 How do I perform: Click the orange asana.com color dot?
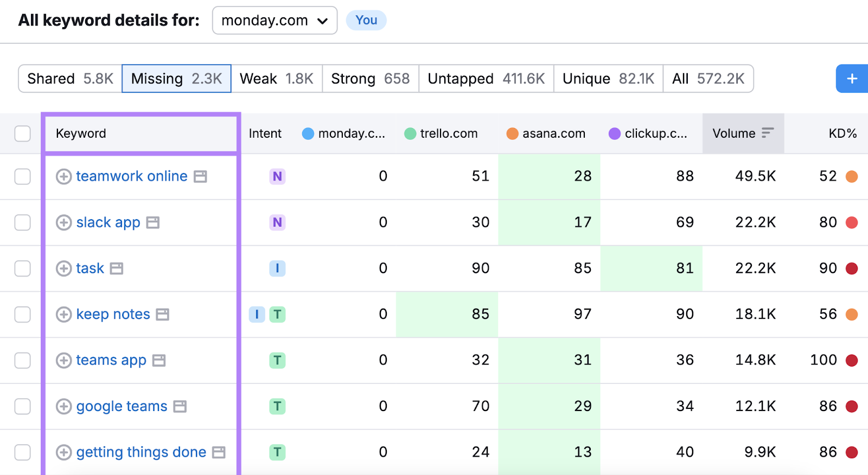(x=512, y=133)
